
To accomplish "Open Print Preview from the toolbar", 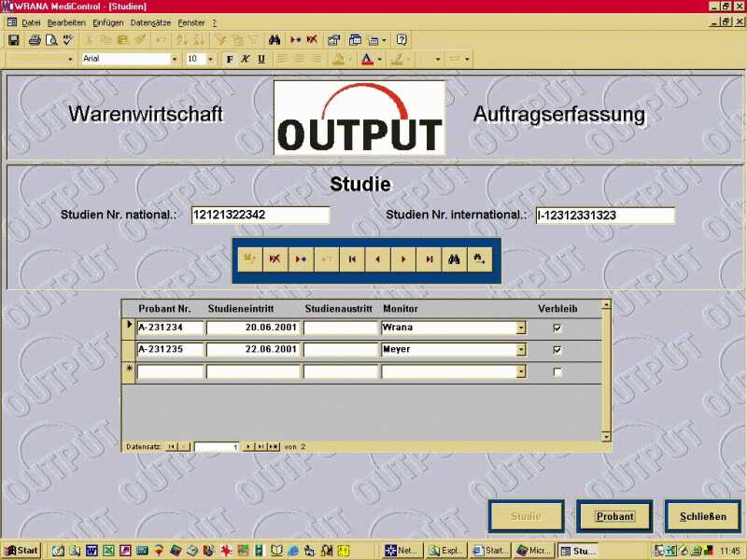I will click(x=51, y=40).
